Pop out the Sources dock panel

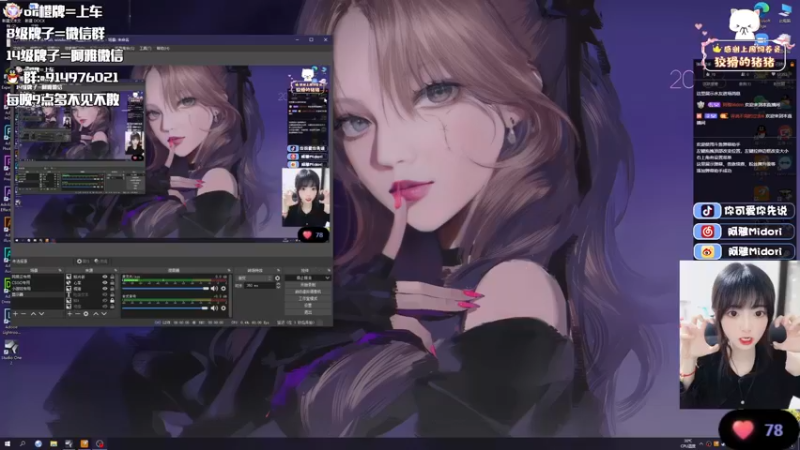116,270
